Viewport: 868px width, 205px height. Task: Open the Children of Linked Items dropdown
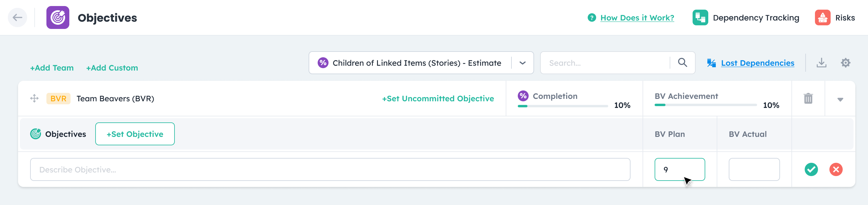[522, 63]
